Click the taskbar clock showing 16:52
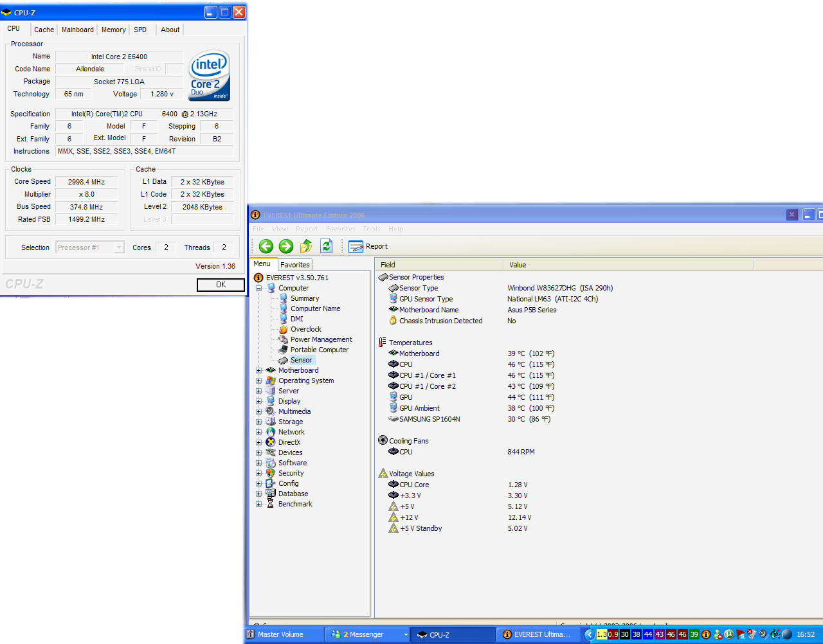823x644 pixels. (806, 634)
